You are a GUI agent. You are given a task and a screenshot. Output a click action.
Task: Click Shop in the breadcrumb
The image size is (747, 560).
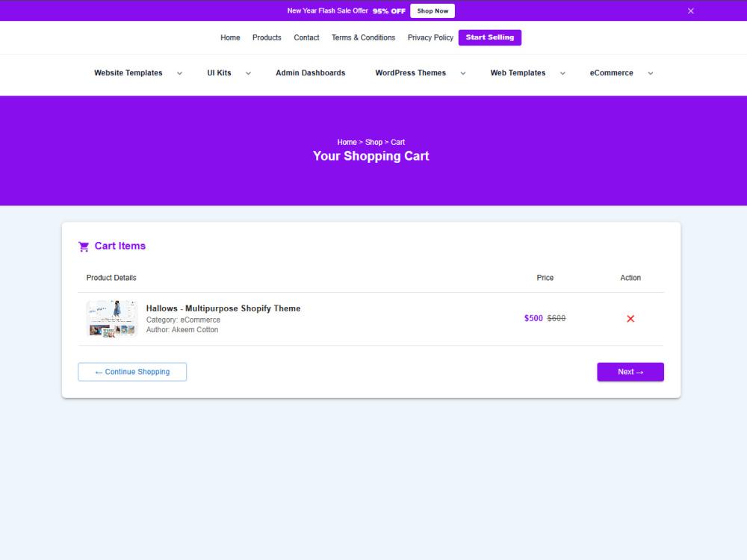tap(374, 143)
